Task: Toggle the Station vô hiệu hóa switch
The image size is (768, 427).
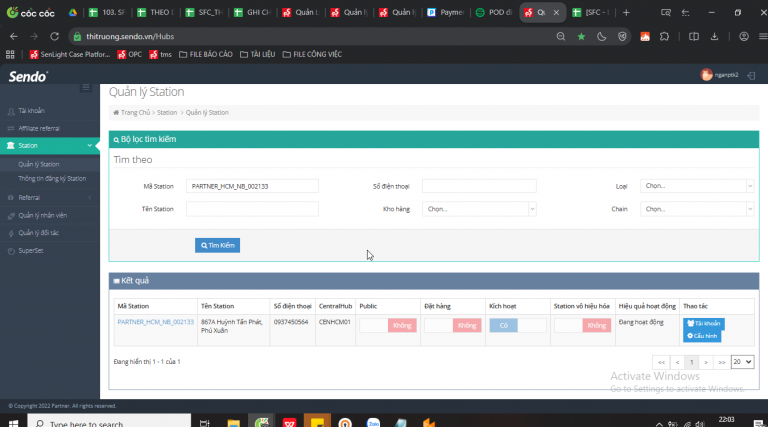Action: 582,326
